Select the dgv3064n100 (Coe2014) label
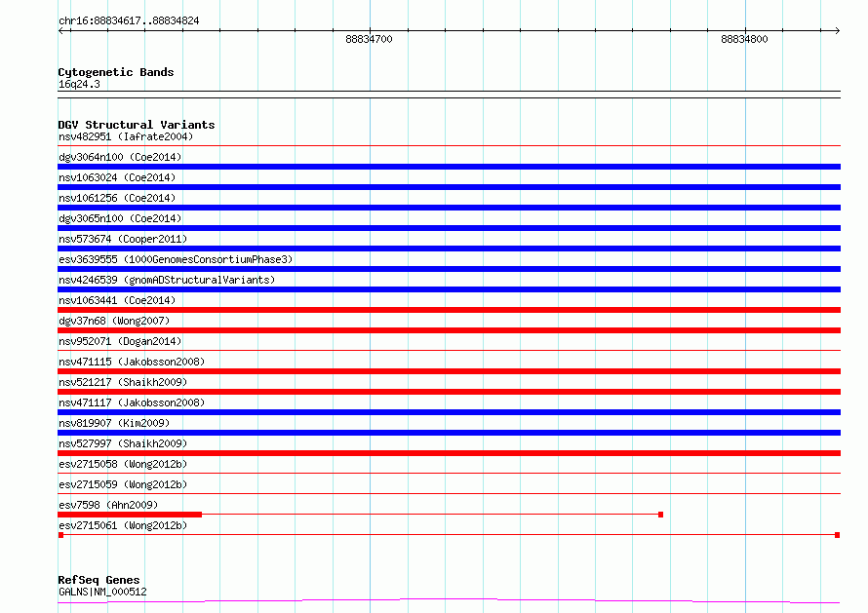Screen dimensions: 868x613 120,157
